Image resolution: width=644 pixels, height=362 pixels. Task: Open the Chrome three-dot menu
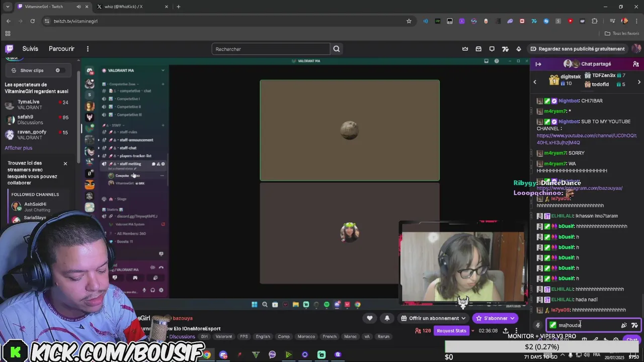[x=636, y=21]
